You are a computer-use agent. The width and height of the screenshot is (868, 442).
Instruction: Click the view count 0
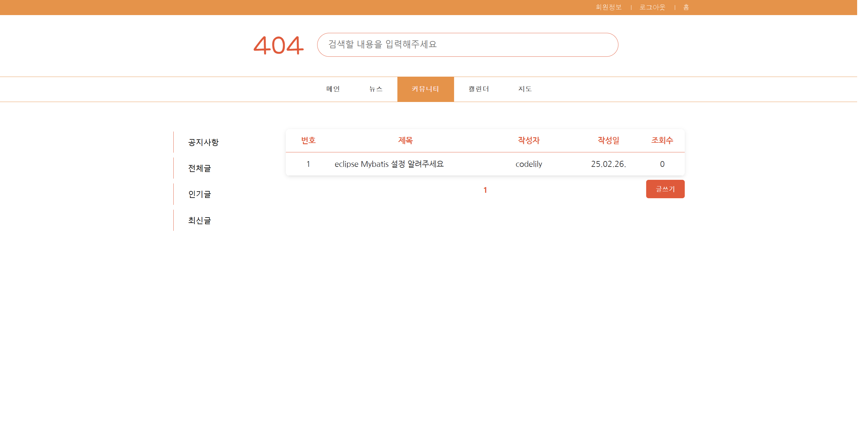pos(662,164)
